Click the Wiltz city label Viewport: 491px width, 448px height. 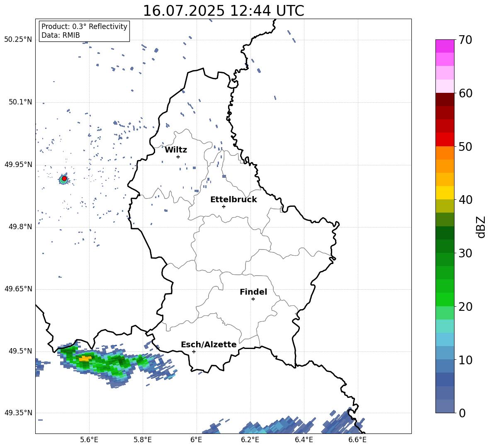point(176,150)
